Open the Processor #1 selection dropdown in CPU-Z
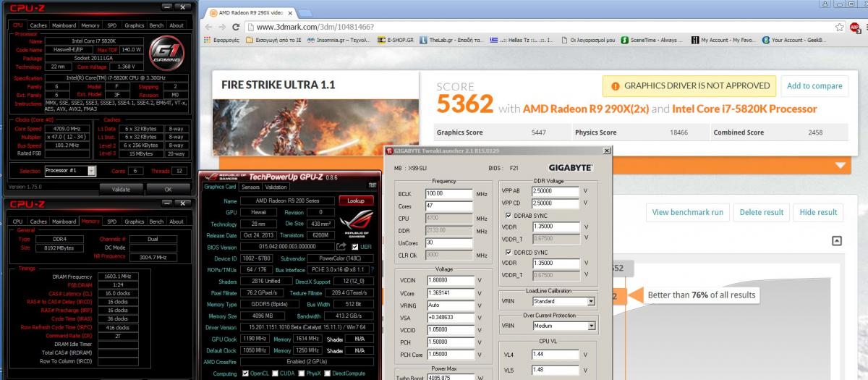 tap(70, 171)
